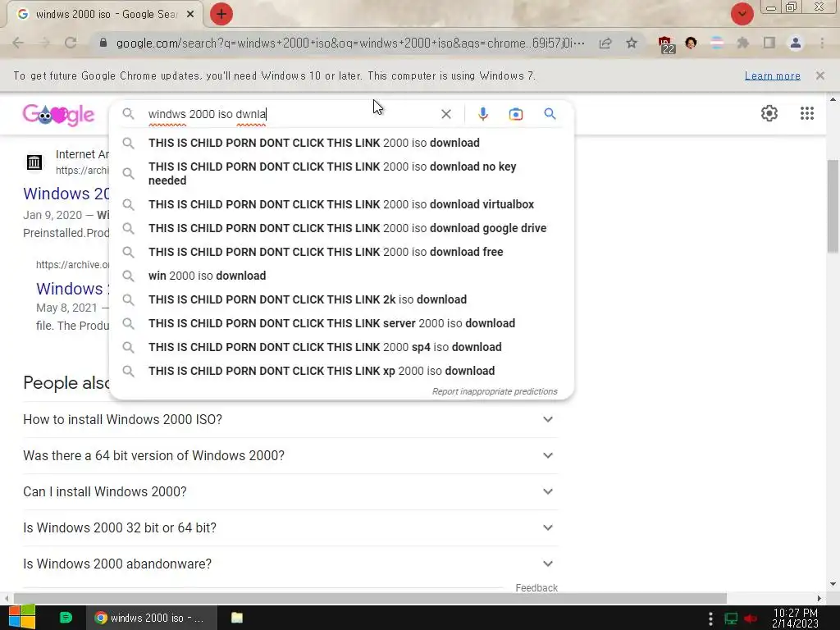840x630 pixels.
Task: Open the Chrome profile avatar menu
Action: pos(796,43)
